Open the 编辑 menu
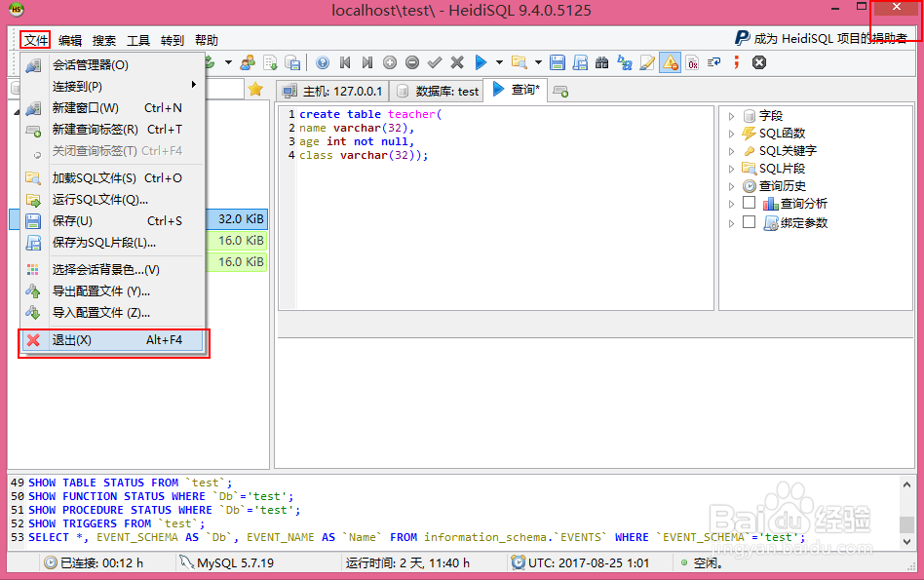 (x=70, y=40)
